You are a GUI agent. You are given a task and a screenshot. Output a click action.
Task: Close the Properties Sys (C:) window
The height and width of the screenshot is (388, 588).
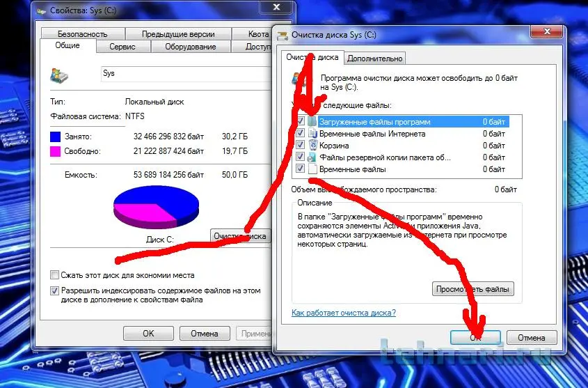(276, 7)
